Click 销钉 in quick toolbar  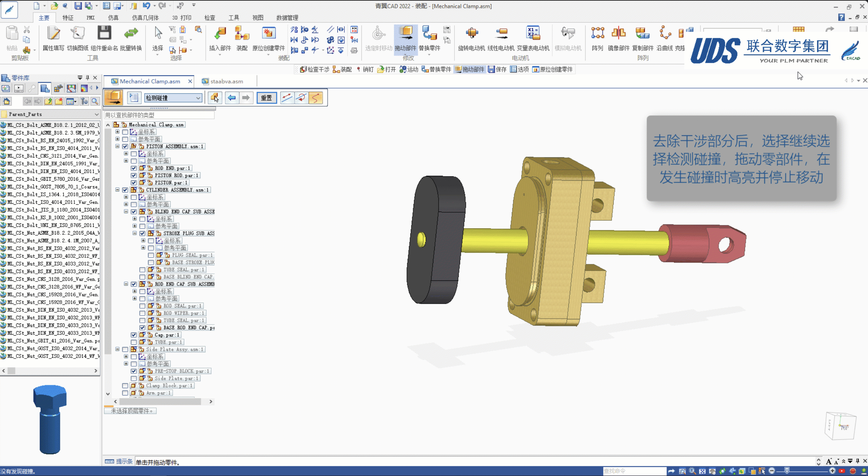[x=365, y=69]
